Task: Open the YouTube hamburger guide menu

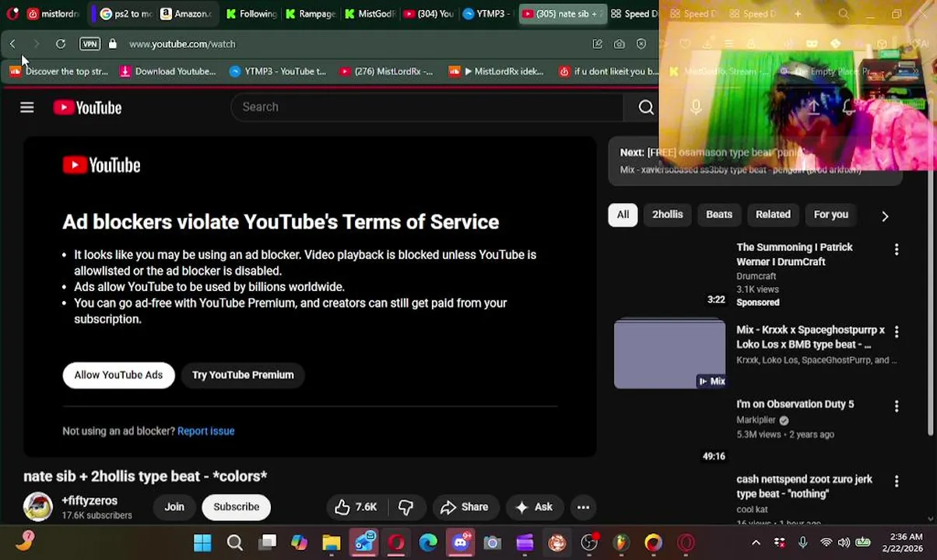Action: 27,107
